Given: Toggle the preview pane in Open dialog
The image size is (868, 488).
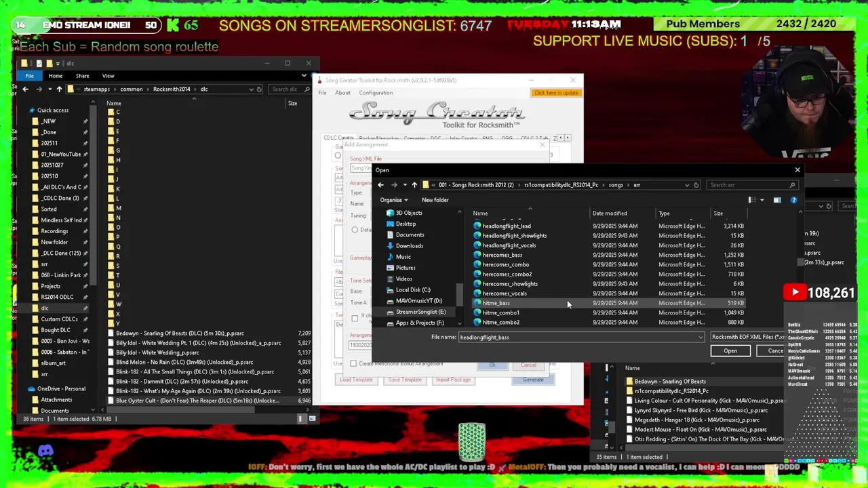Looking at the screenshot, I should (777, 200).
